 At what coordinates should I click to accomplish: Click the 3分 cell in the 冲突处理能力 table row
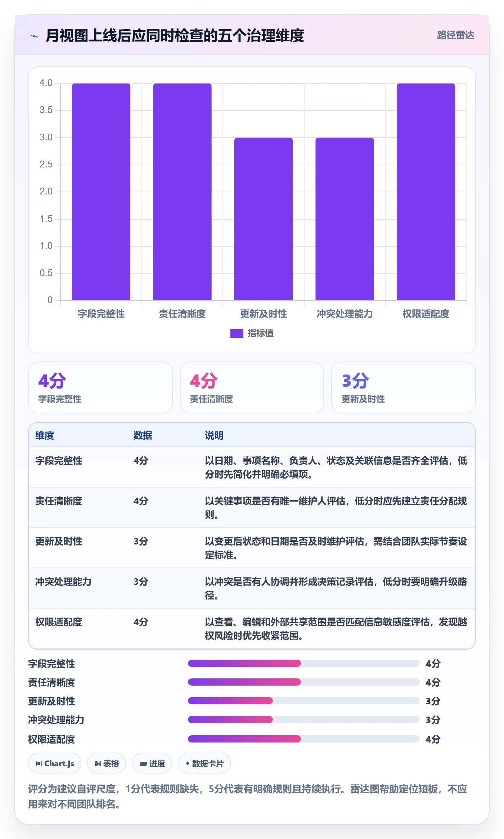point(141,582)
